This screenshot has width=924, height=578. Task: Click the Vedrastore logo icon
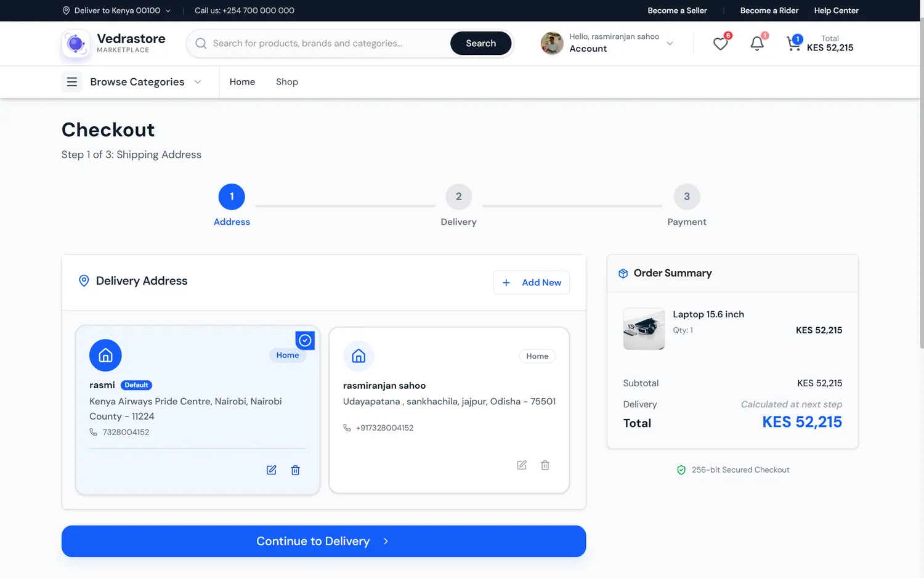point(76,44)
